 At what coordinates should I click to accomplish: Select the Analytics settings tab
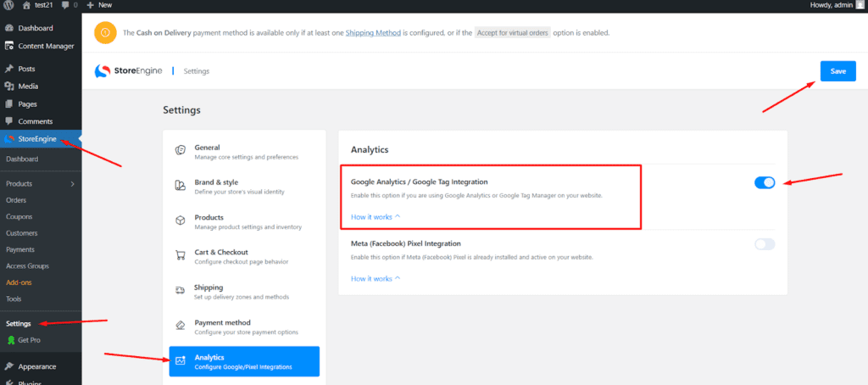click(244, 361)
